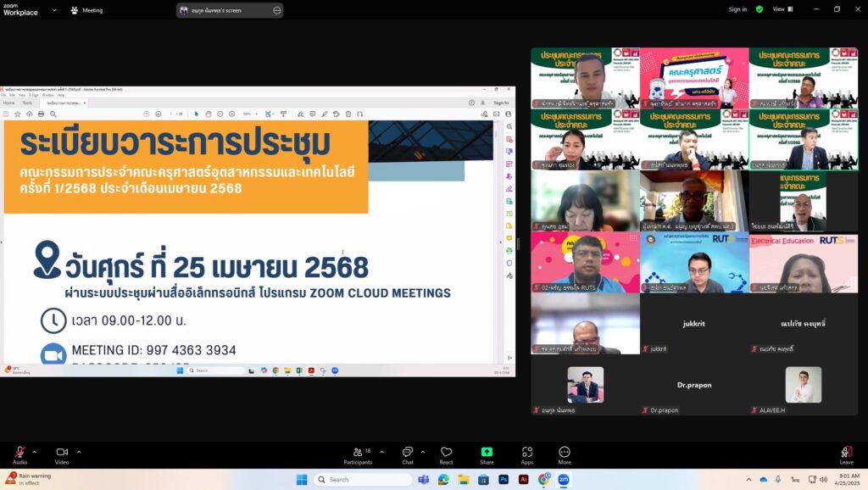
Task: Go to the next page in Acrobat
Action: 159,114
